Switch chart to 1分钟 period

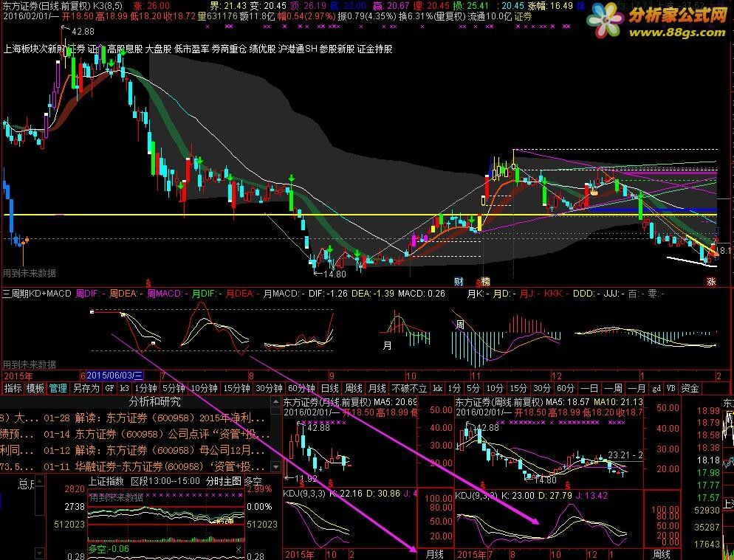point(145,388)
